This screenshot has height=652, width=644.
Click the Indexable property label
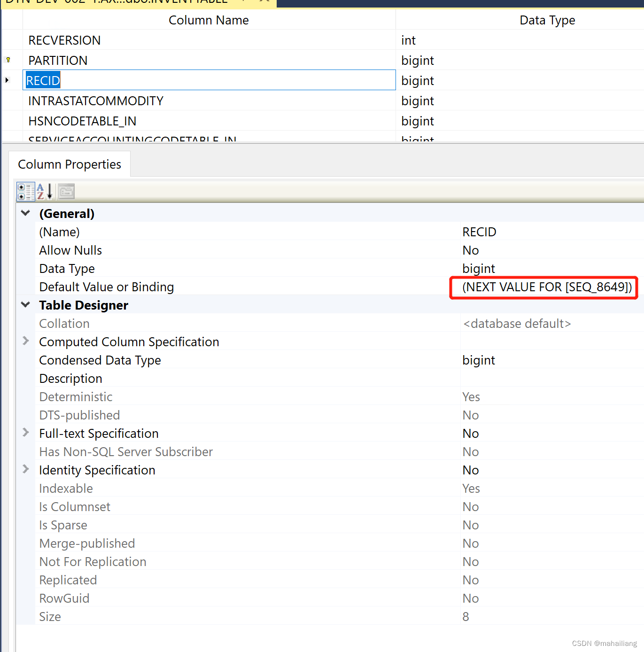[66, 489]
